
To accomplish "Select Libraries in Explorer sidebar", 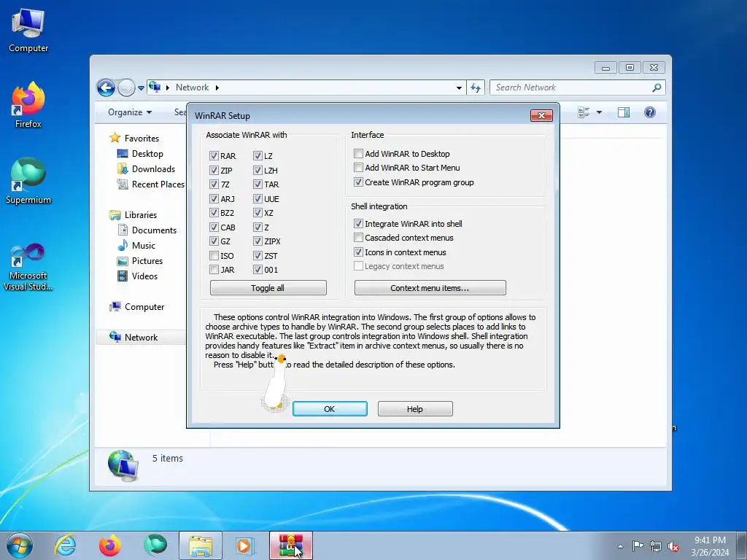I will 141,215.
